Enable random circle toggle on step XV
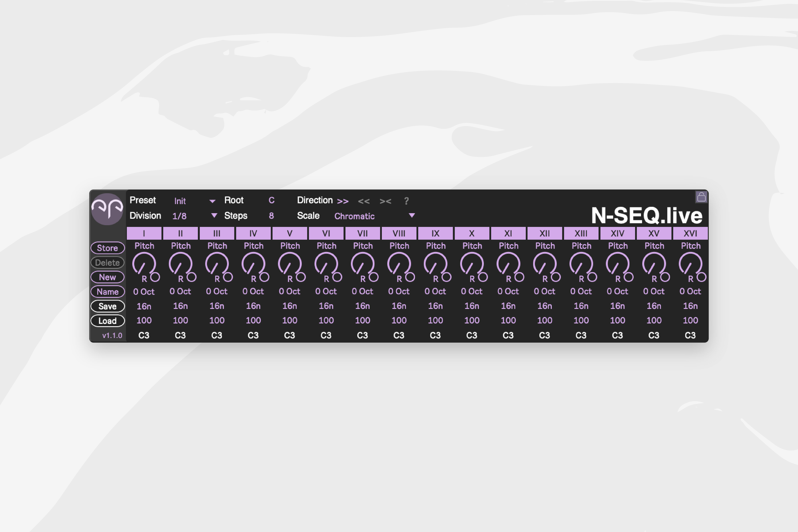 click(x=665, y=277)
